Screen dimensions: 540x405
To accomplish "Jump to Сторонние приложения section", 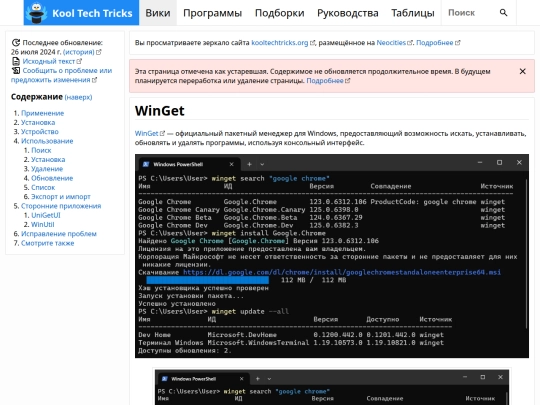I will click(x=61, y=206).
